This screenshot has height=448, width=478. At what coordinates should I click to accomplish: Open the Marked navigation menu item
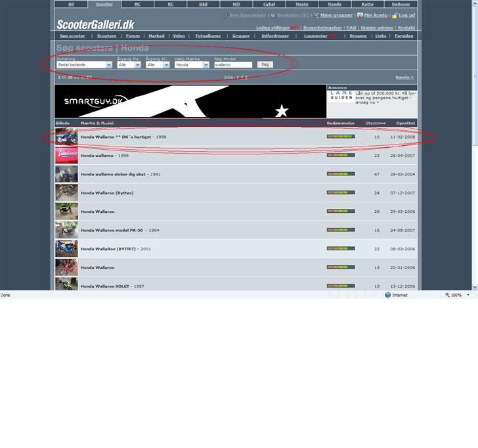[x=156, y=36]
